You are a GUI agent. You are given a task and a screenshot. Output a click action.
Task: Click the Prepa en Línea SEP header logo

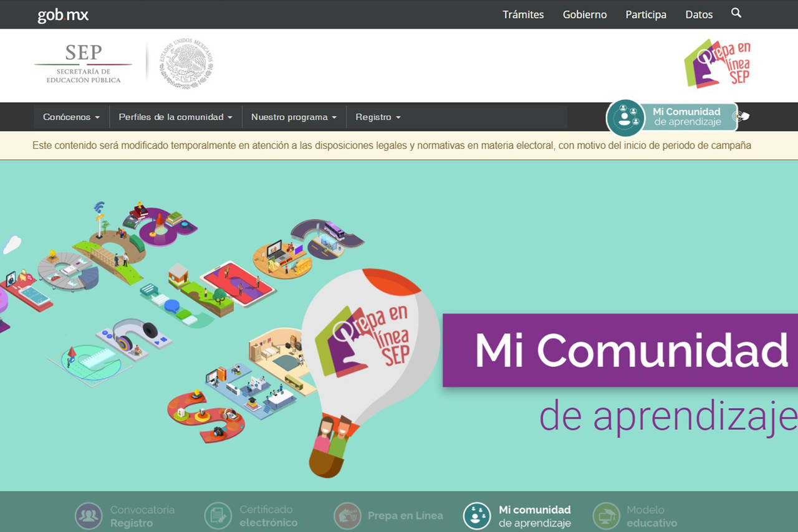click(x=718, y=64)
